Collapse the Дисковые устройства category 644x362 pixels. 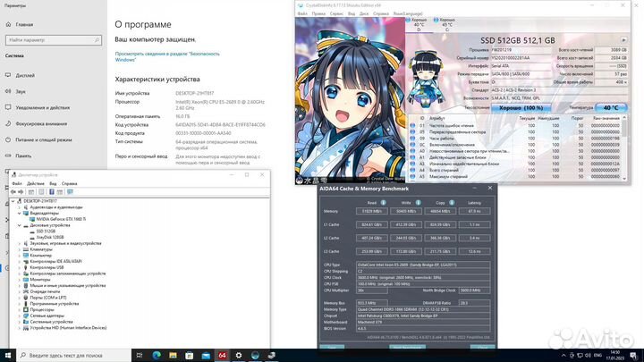(x=20, y=225)
